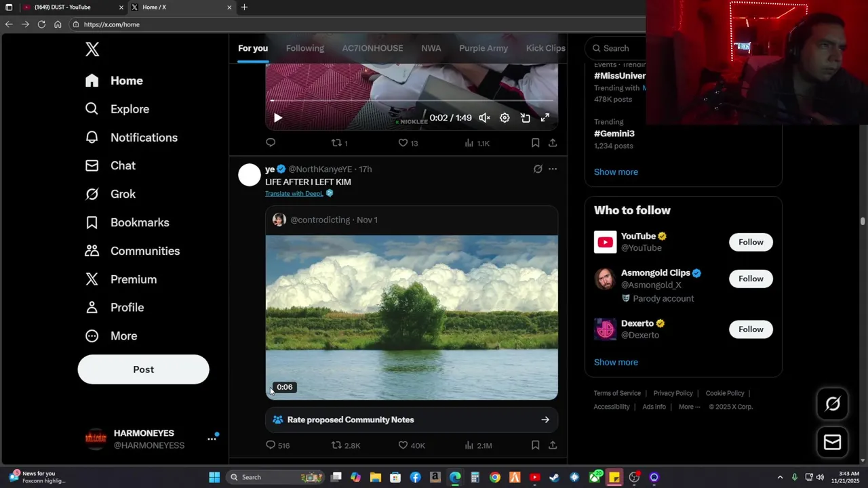Click Show more under trends
Screen dimensions: 868x488
[x=616, y=172]
